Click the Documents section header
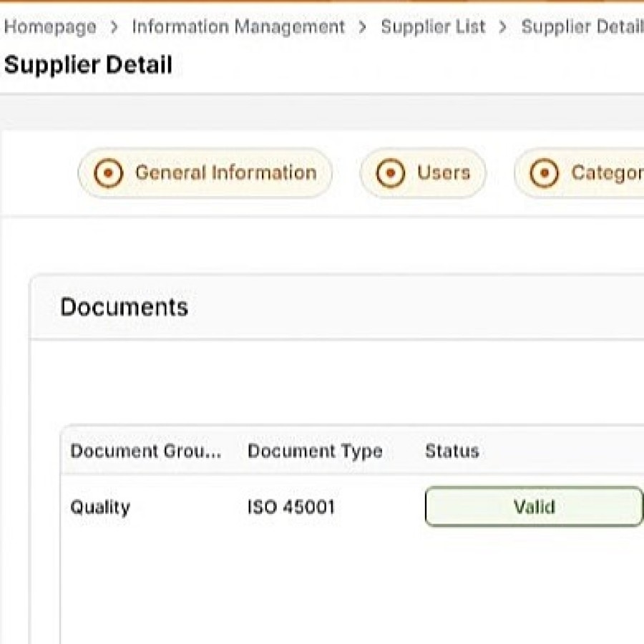 click(x=125, y=307)
